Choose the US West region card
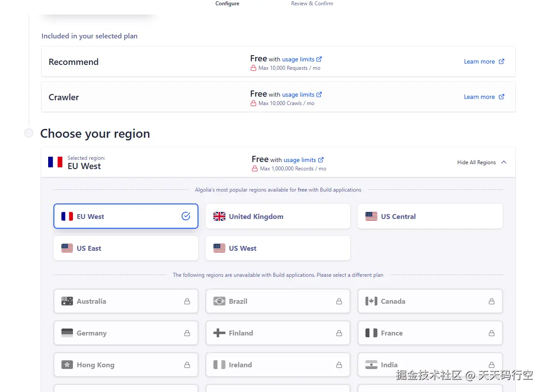This screenshot has width=544, height=392. (278, 248)
